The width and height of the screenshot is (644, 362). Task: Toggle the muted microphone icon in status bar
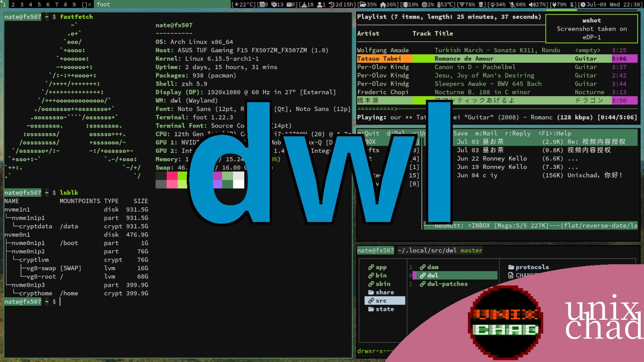pyautogui.click(x=512, y=4)
